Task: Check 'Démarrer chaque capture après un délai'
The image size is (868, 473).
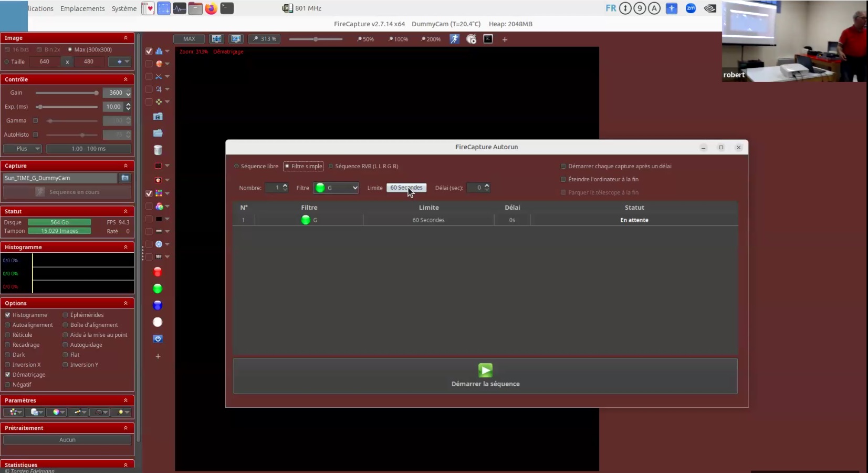Action: 563,166
